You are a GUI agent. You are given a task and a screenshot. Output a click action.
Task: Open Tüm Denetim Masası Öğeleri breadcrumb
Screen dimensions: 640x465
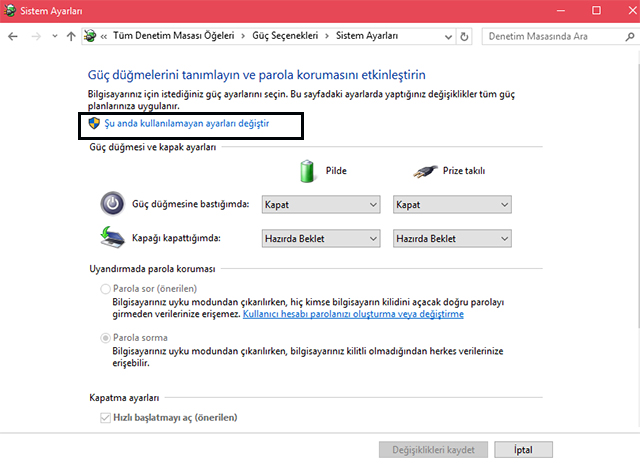pyautogui.click(x=173, y=36)
